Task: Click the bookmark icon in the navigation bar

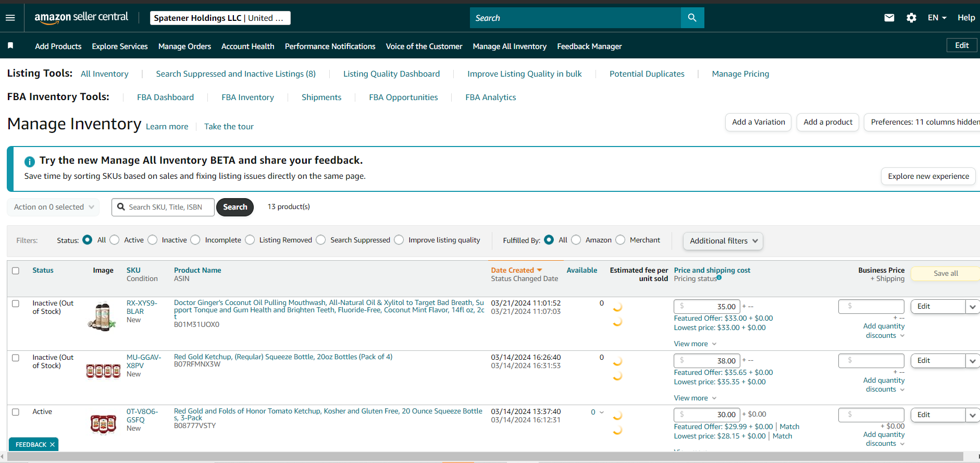Action: point(10,46)
